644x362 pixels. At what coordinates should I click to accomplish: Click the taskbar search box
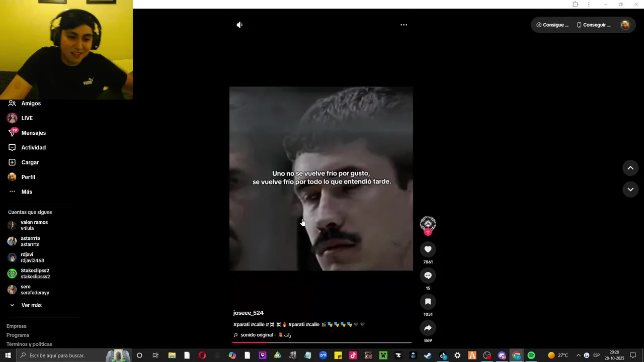tap(74, 355)
